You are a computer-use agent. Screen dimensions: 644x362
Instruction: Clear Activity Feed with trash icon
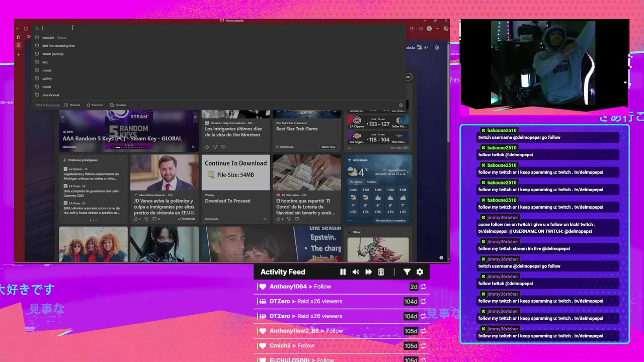(381, 272)
